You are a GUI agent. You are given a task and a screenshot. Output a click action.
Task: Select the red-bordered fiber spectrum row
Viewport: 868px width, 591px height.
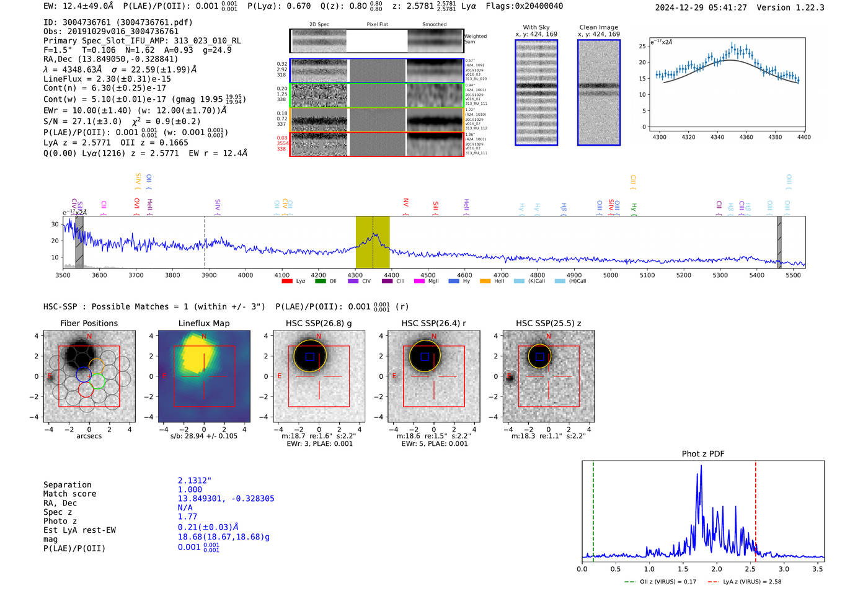tap(377, 144)
